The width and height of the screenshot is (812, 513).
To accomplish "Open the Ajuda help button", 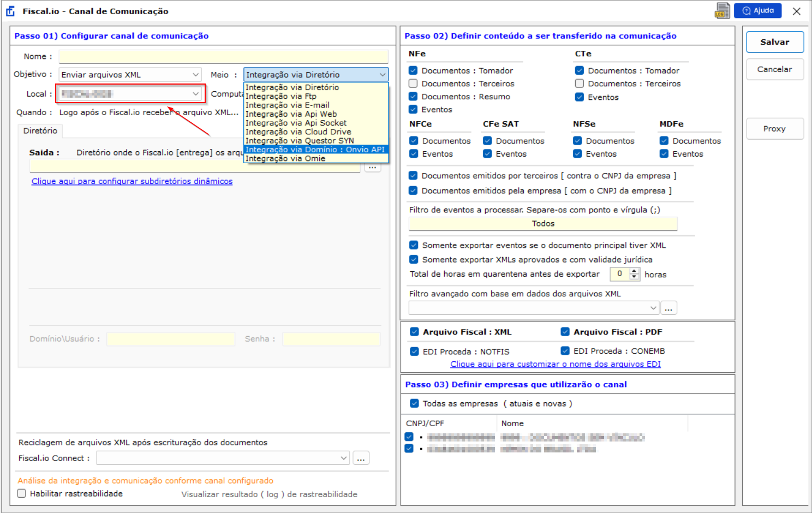I will [757, 11].
